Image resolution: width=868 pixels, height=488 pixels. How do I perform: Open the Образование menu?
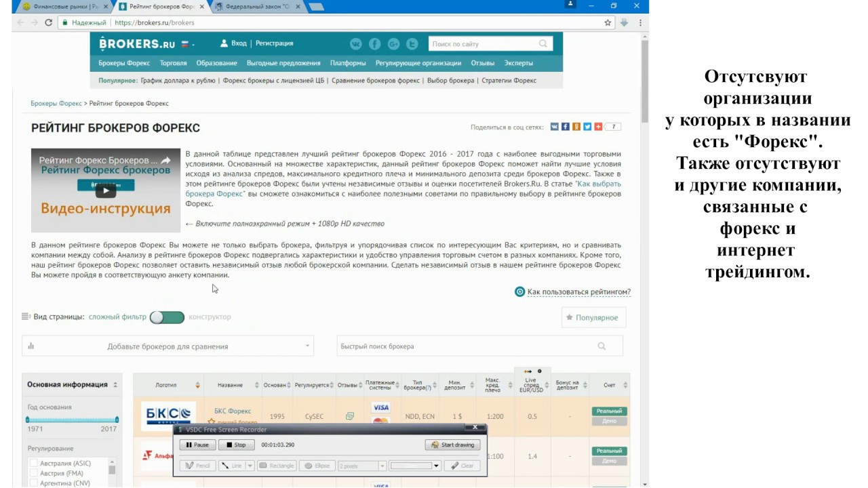click(217, 63)
